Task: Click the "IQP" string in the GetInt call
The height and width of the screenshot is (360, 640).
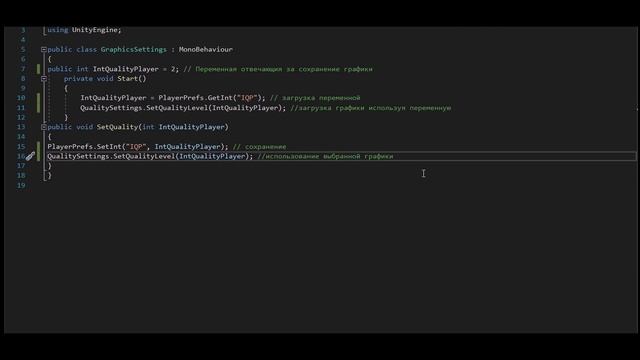Action: click(247, 98)
